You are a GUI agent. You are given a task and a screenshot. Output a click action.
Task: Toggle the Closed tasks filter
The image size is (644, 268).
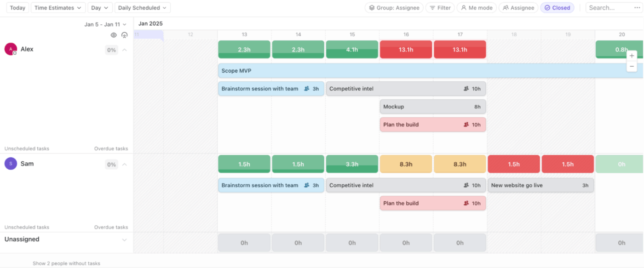(x=557, y=7)
